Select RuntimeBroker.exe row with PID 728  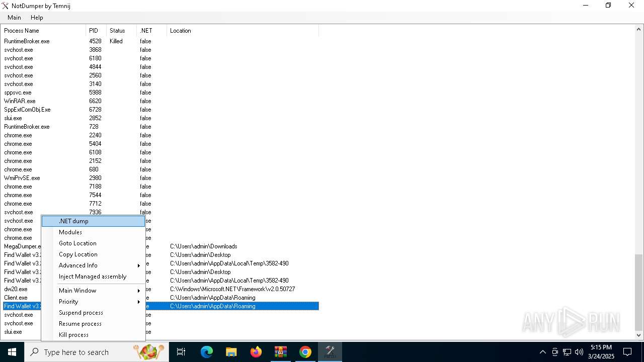tap(161, 127)
